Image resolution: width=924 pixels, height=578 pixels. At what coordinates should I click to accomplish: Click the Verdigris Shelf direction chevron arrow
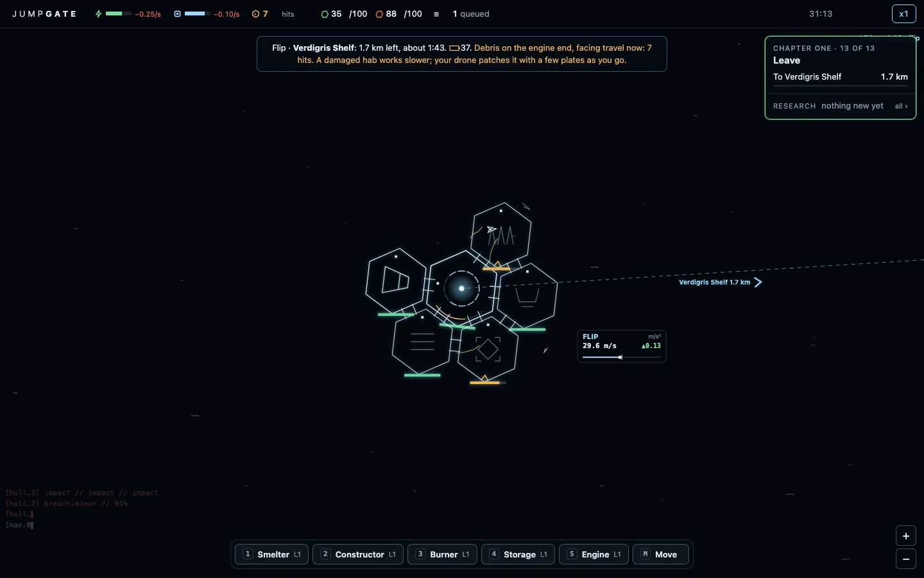[758, 282]
